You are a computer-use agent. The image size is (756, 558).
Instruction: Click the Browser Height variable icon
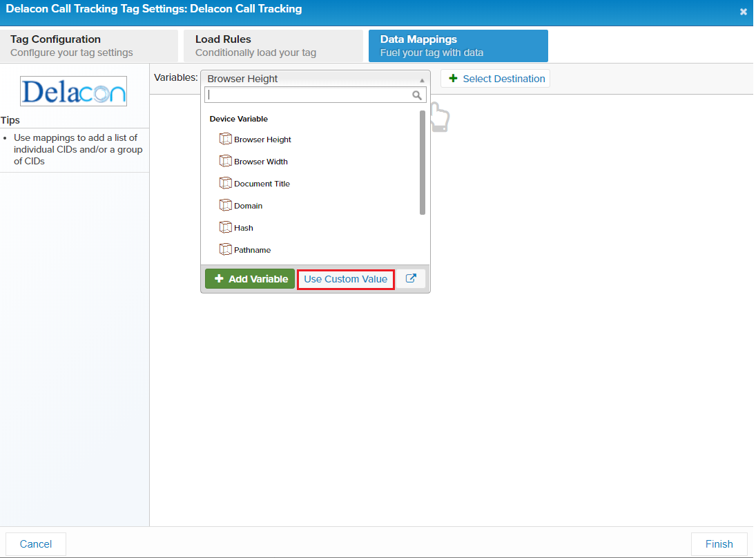point(225,139)
